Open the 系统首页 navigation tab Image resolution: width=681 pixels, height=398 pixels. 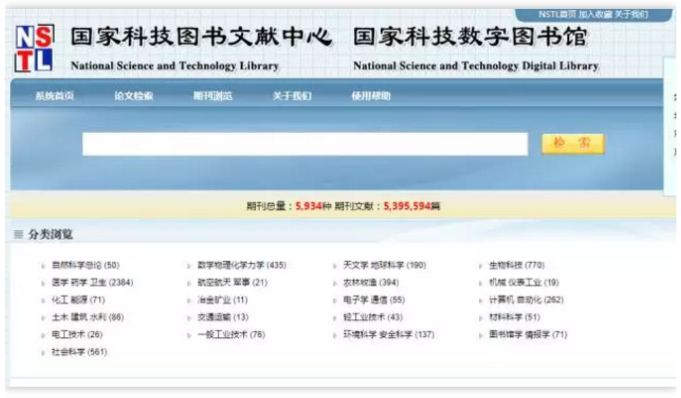click(x=55, y=96)
